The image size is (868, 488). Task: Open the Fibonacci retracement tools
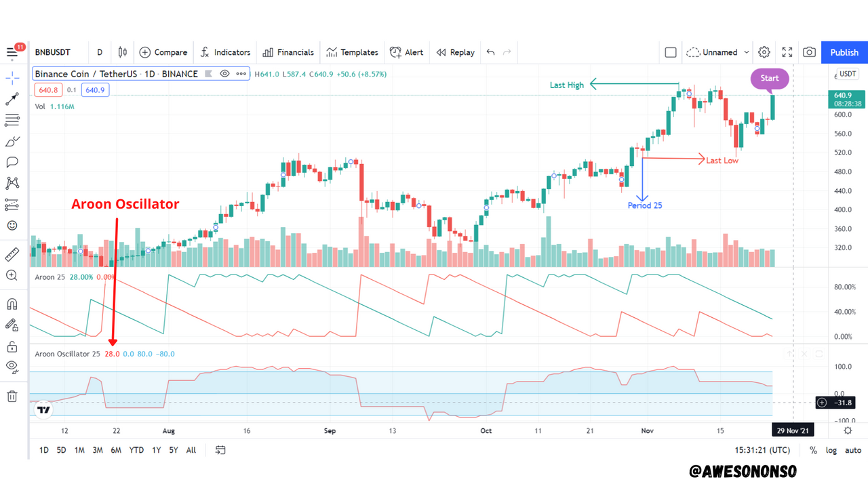(x=12, y=120)
